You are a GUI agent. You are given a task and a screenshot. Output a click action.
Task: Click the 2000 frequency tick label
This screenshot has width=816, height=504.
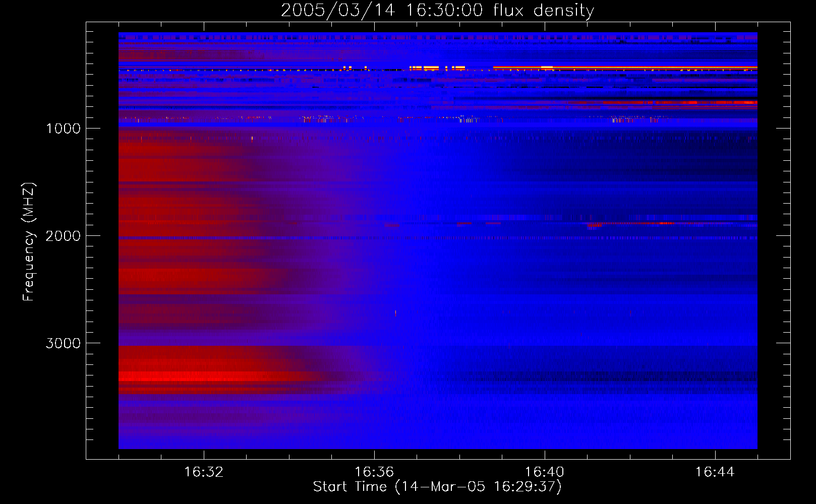[x=63, y=236]
